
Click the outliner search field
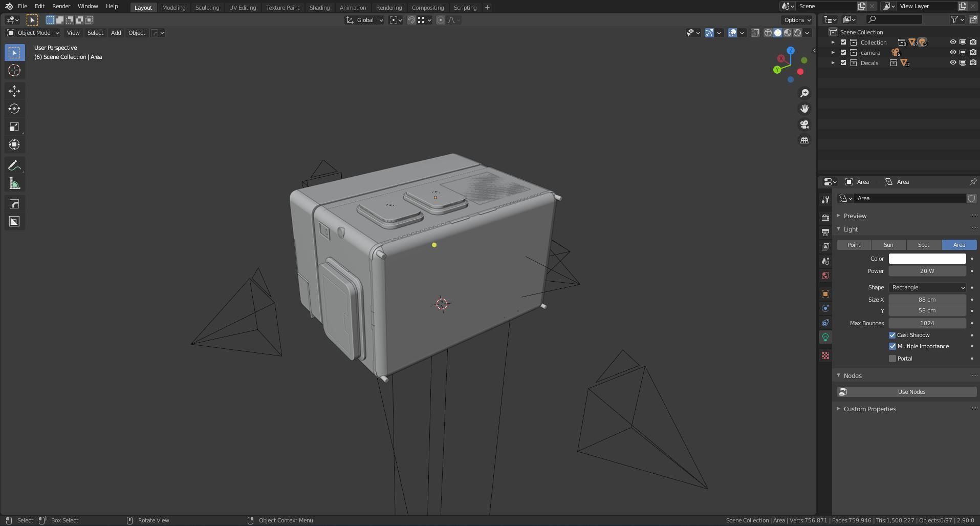894,19
